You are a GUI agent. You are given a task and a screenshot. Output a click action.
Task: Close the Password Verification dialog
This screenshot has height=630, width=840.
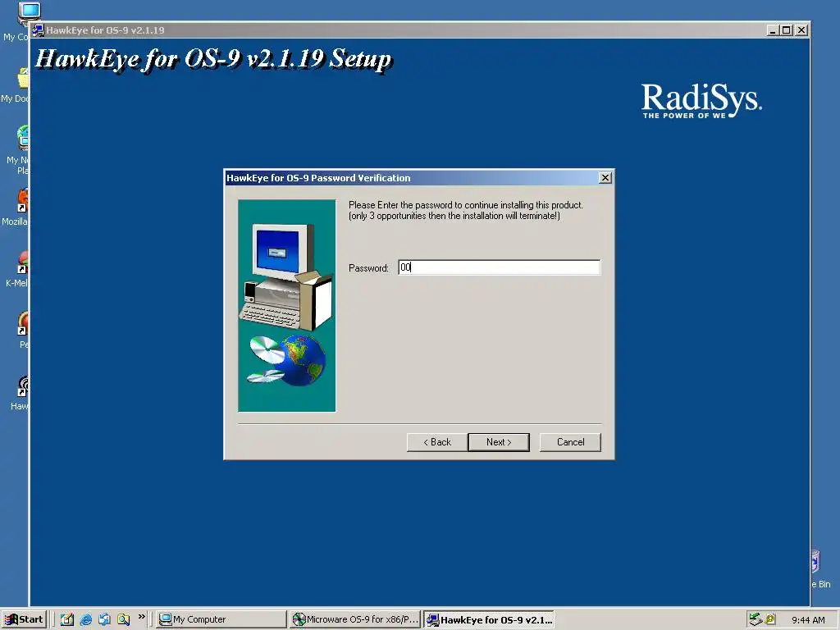(x=605, y=178)
